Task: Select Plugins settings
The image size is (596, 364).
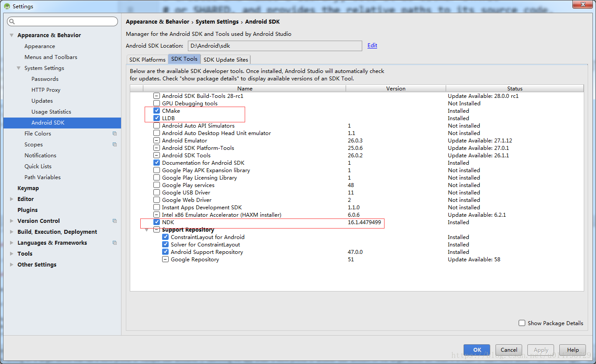Action: (28, 210)
